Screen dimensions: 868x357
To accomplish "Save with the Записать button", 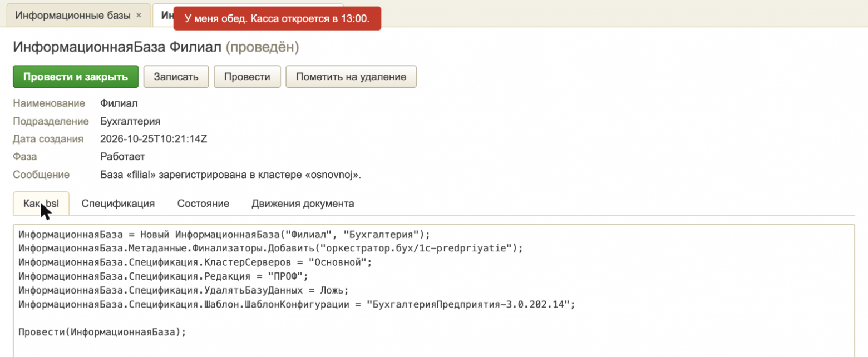I will click(176, 77).
